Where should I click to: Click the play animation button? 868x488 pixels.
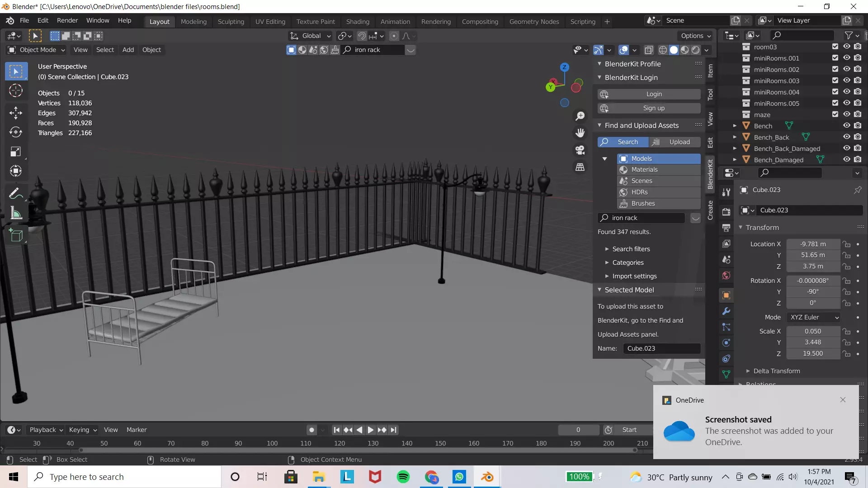[x=370, y=430]
